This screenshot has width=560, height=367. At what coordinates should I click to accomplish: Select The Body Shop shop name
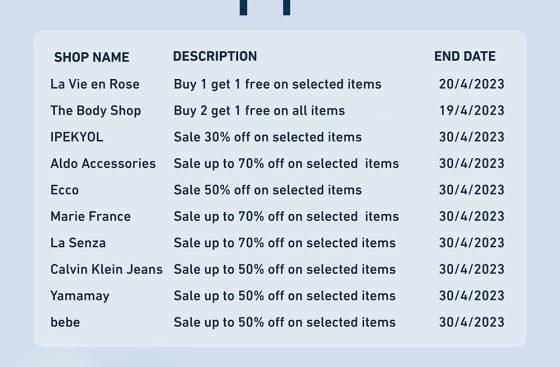pos(95,111)
